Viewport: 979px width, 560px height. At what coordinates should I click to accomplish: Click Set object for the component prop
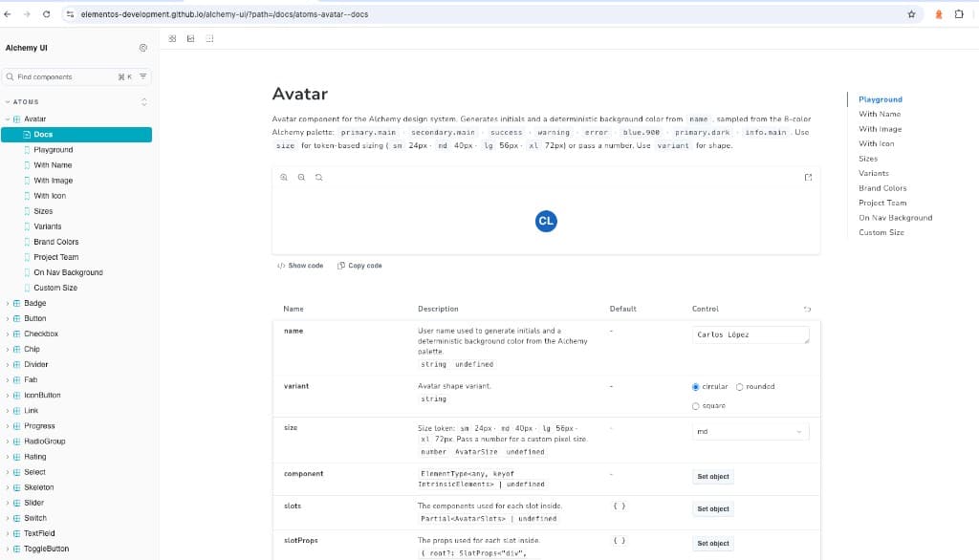click(713, 476)
